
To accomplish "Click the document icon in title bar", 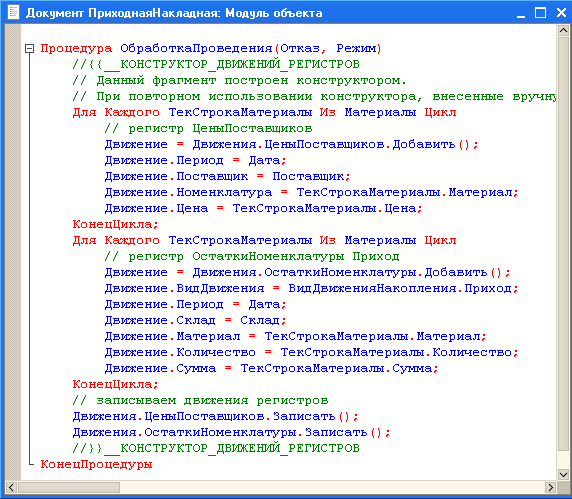I will [13, 12].
